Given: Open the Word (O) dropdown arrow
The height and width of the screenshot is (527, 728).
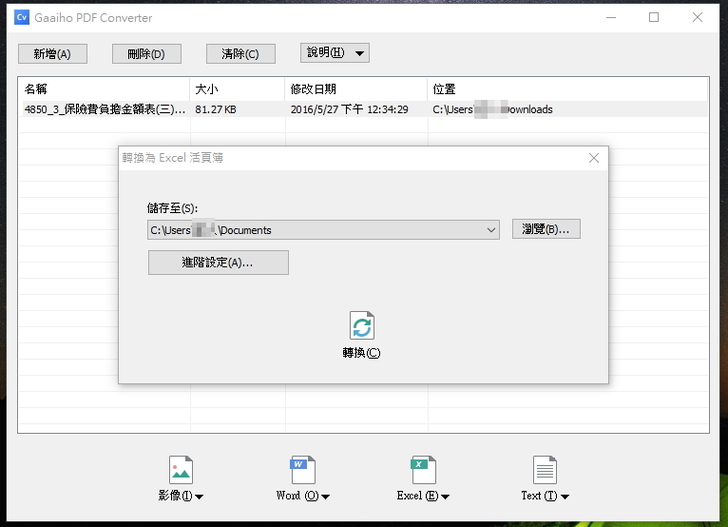Looking at the screenshot, I should coord(325,497).
